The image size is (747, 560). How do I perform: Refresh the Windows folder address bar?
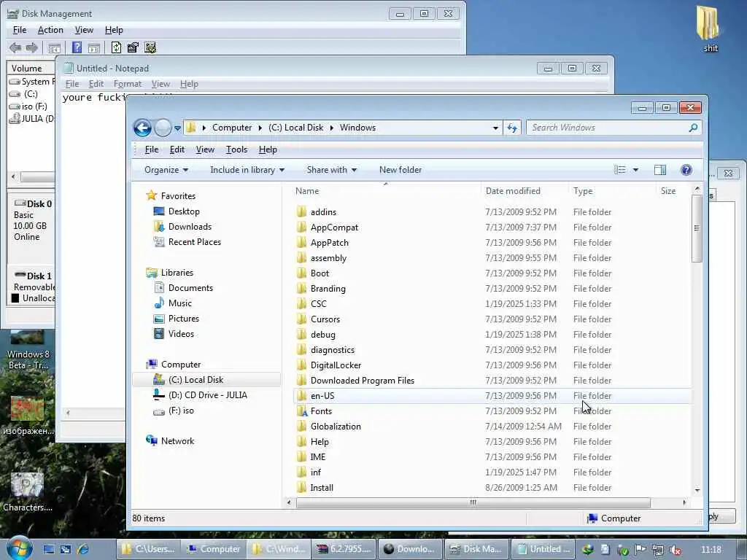click(512, 128)
